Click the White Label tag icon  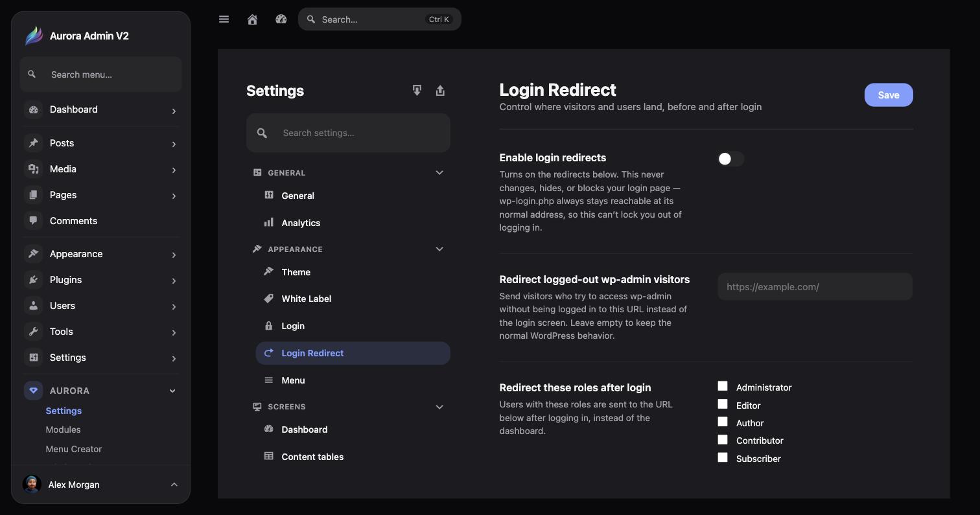tap(269, 298)
